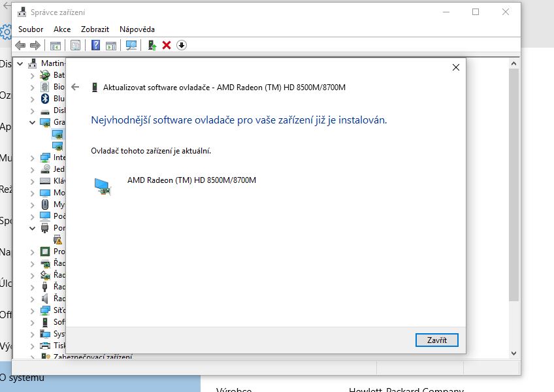Collapse the Martin- root computer node

[x=20, y=63]
